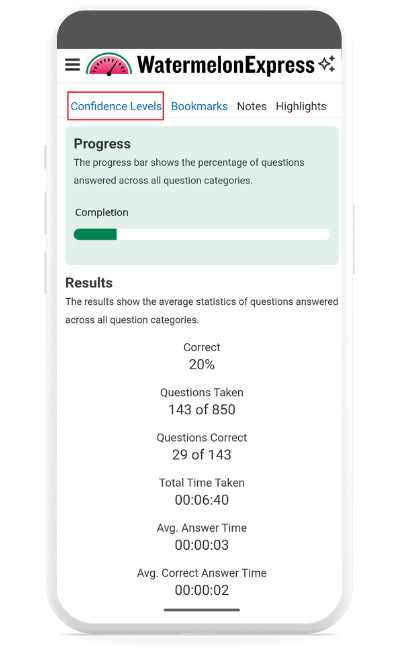Tap the watermelon gauge logo icon
Image resolution: width=400 pixels, height=650 pixels.
[x=109, y=64]
